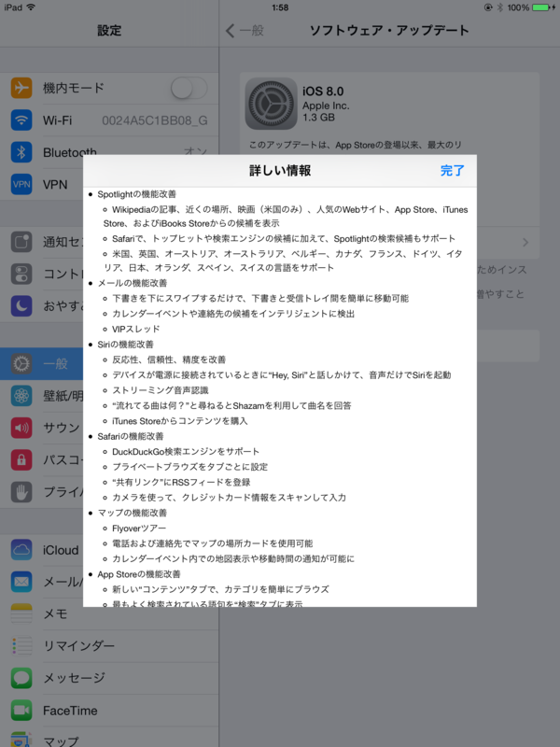Screen dimensions: 560x747
Task: Open the 壁紙 flower icon
Action: coord(21,396)
